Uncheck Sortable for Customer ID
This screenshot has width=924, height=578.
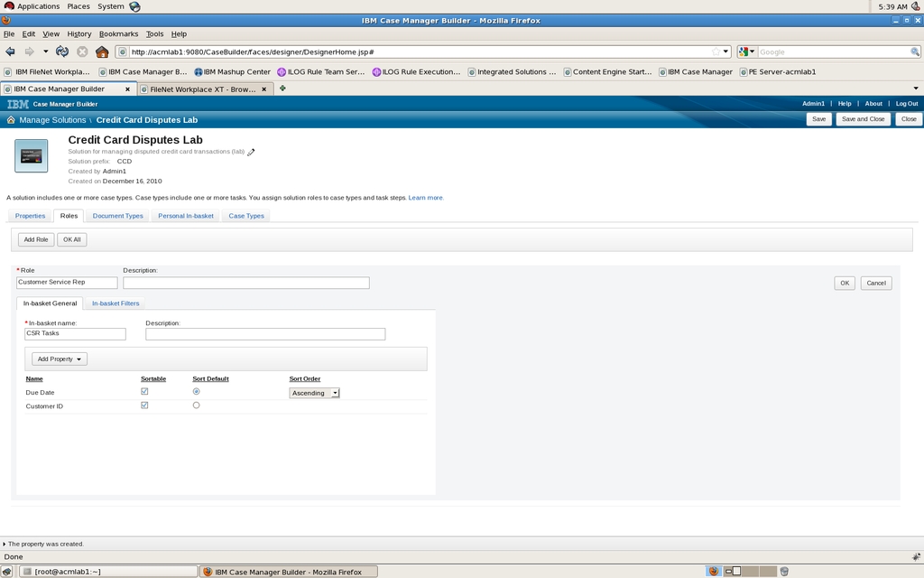(144, 406)
